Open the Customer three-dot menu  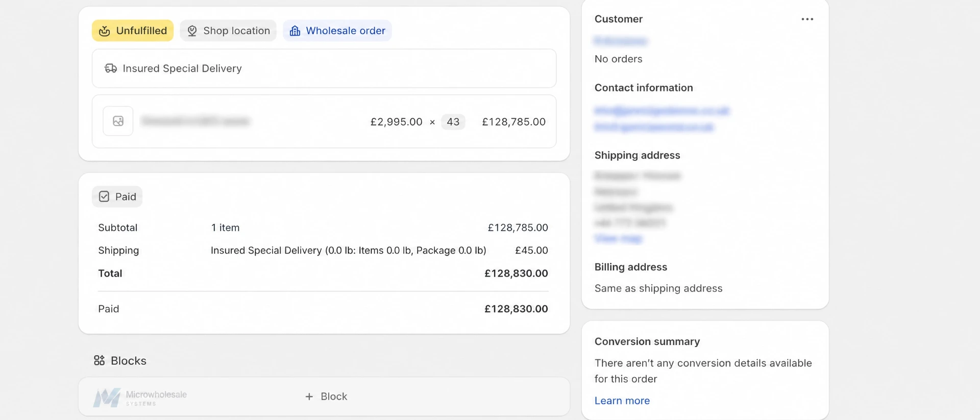click(807, 19)
